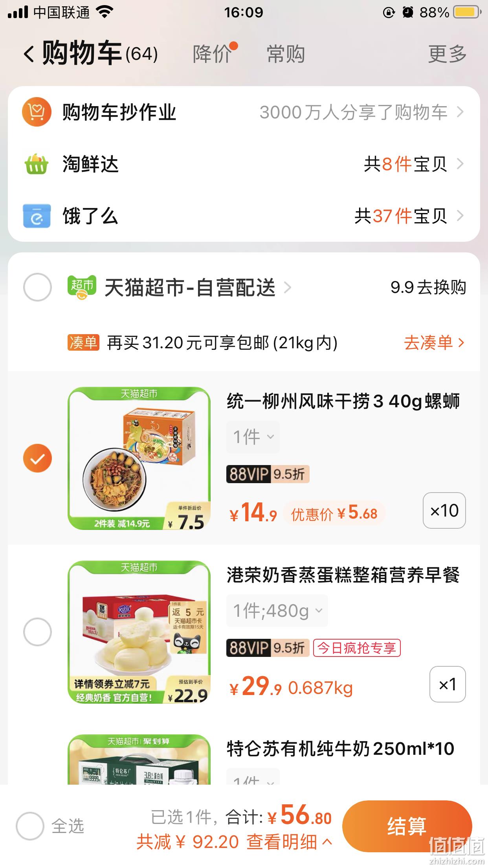Open the 淘鲜达 basket icon
Screen dimensions: 488x868
pyautogui.click(x=37, y=164)
